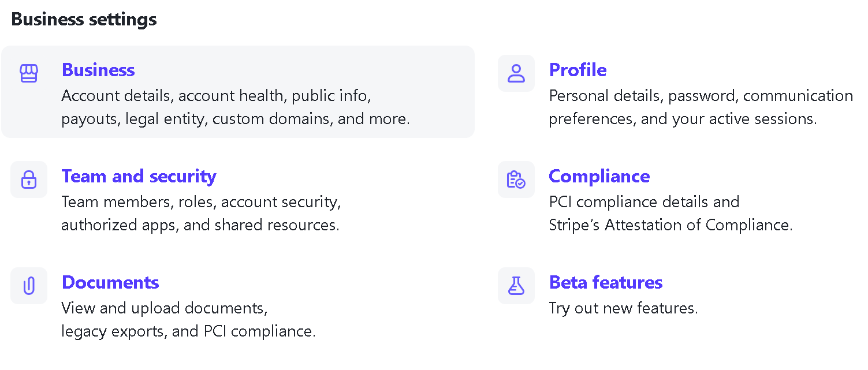The height and width of the screenshot is (370, 868).
Task: Click the 'Try out new features' text
Action: coord(624,308)
